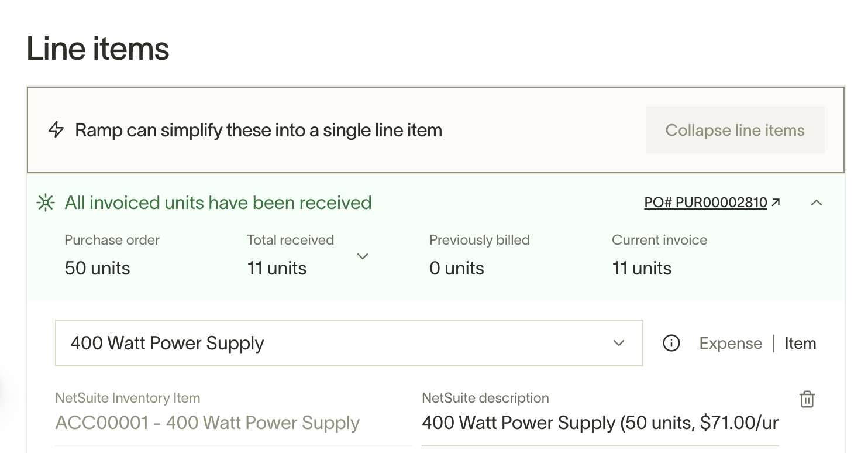Click the NetSuite Inventory Item field
The height and width of the screenshot is (453, 868).
coord(233,423)
